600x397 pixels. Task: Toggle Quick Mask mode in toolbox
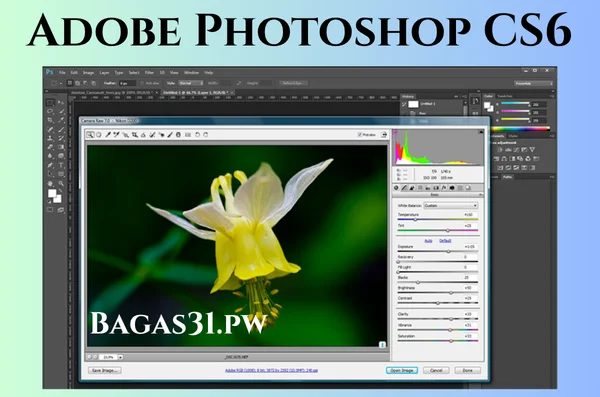tap(50, 210)
